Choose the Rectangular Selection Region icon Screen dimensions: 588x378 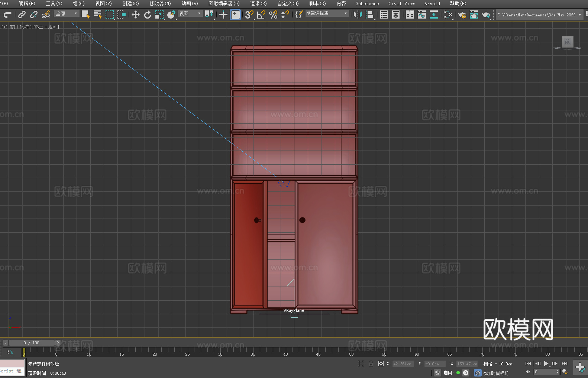[x=110, y=14]
